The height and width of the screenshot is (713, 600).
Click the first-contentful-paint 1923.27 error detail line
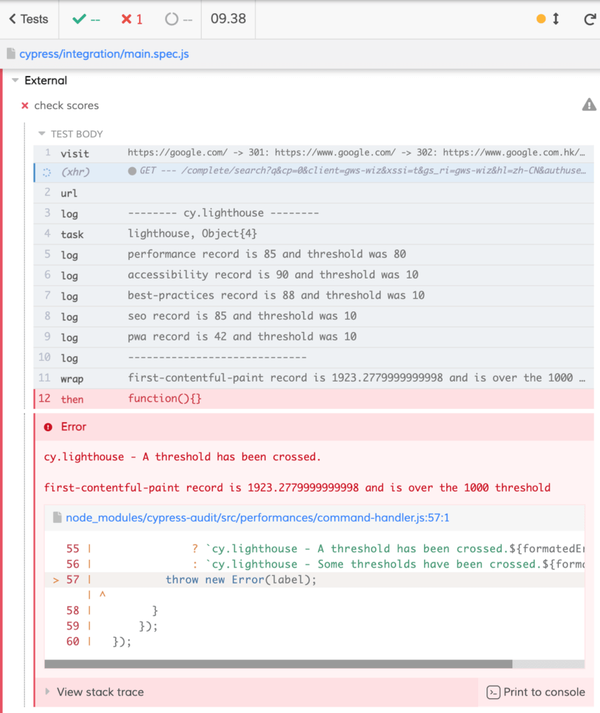[x=297, y=487]
